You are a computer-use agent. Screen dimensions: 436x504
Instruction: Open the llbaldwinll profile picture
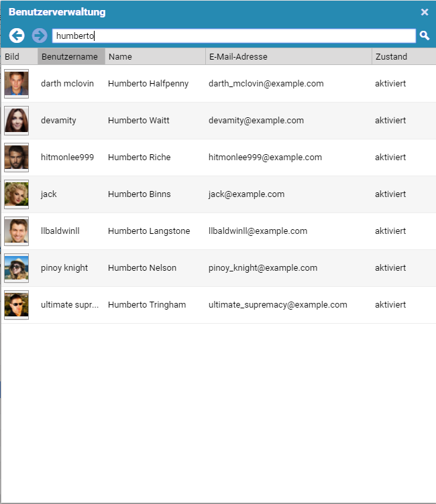(x=16, y=231)
